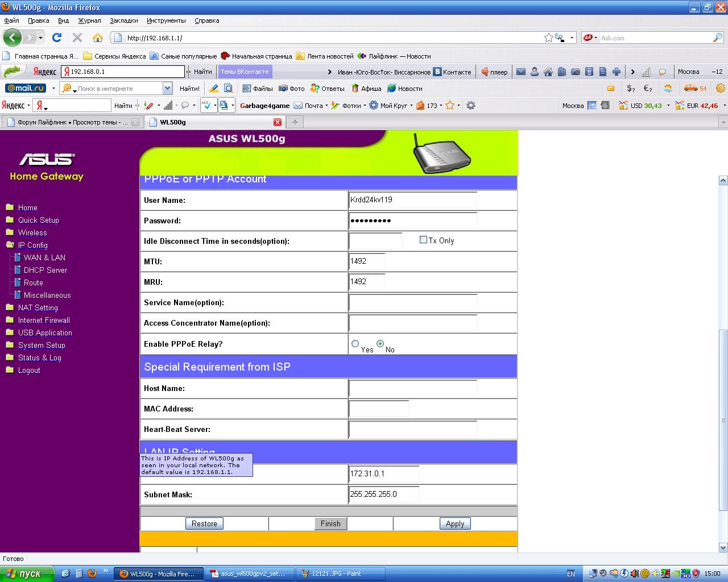Bookmark this page with the star icon
This screenshot has height=582, width=728.
(548, 38)
